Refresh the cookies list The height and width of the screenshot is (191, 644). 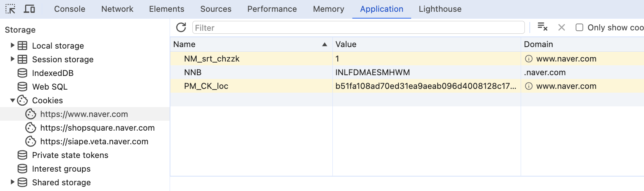181,27
